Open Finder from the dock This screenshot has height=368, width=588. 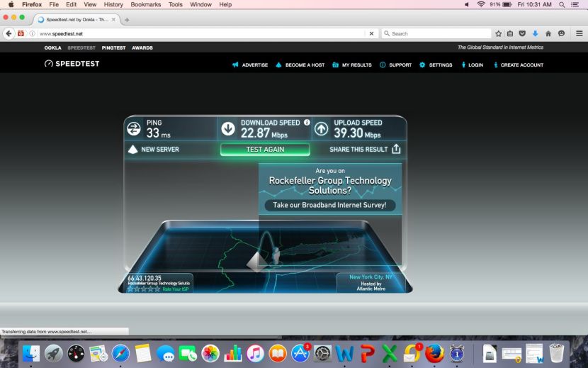coord(30,353)
